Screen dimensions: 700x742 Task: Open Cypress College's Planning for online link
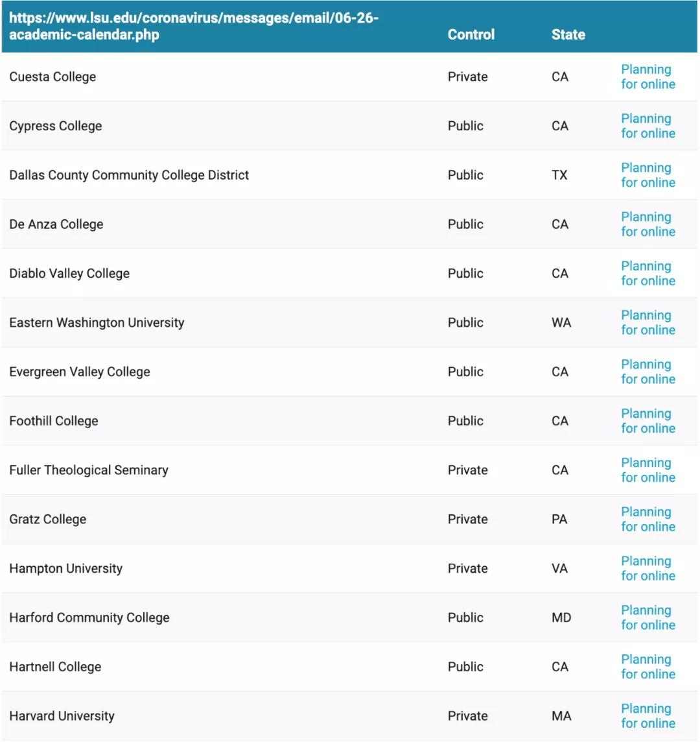pyautogui.click(x=647, y=126)
